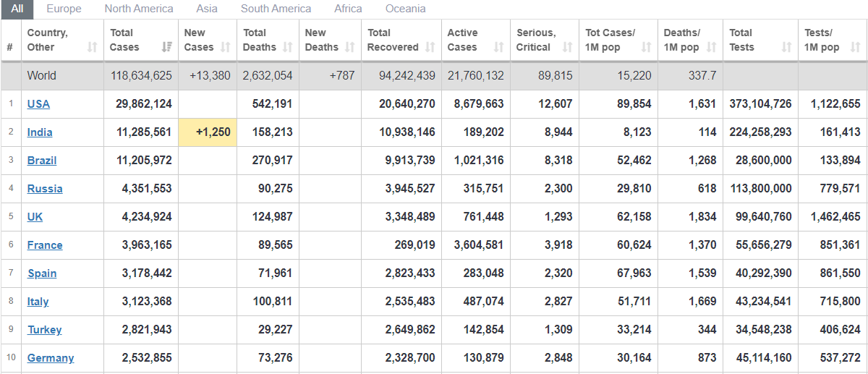Click UK active cases 761,448
This screenshot has height=374, width=868.
click(x=484, y=216)
